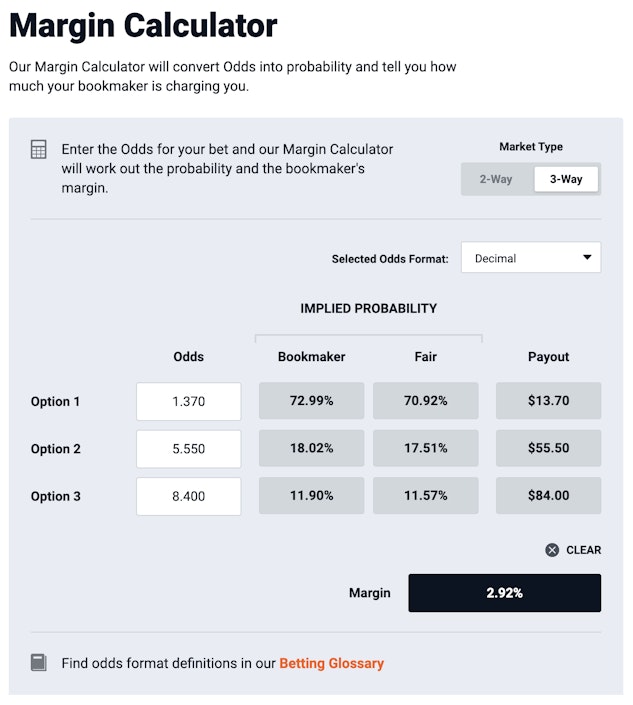Image resolution: width=633 pixels, height=705 pixels.
Task: Click the Option 2 fair probability 17.51%
Action: click(425, 449)
